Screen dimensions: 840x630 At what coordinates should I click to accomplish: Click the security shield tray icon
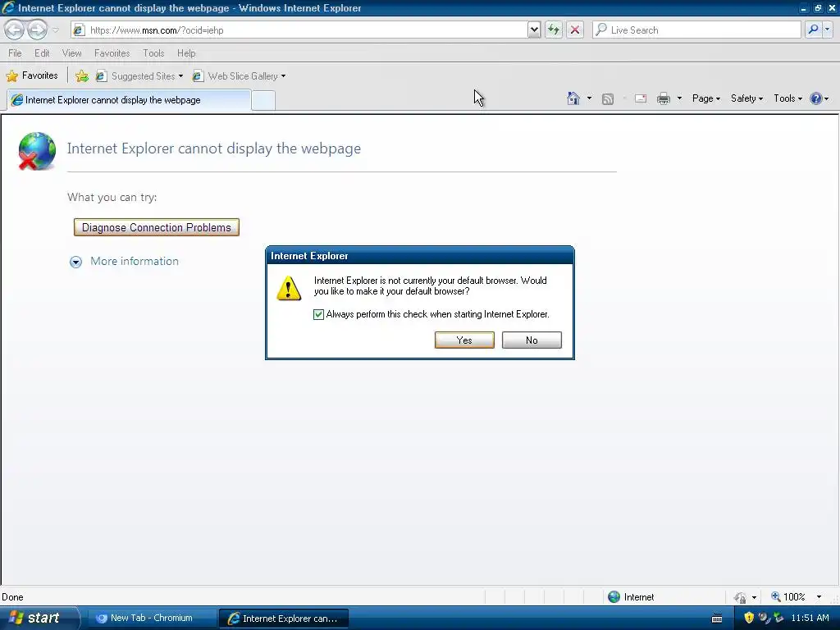tap(749, 619)
